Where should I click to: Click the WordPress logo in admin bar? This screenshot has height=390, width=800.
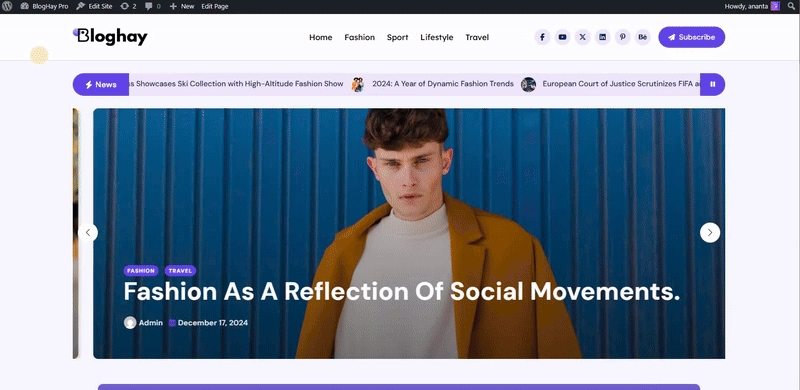[x=7, y=7]
